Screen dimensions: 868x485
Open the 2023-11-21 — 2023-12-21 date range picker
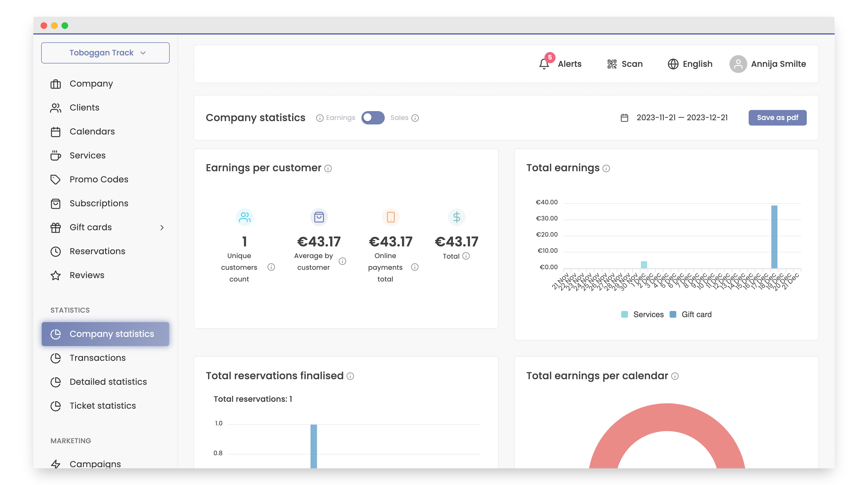pos(682,118)
